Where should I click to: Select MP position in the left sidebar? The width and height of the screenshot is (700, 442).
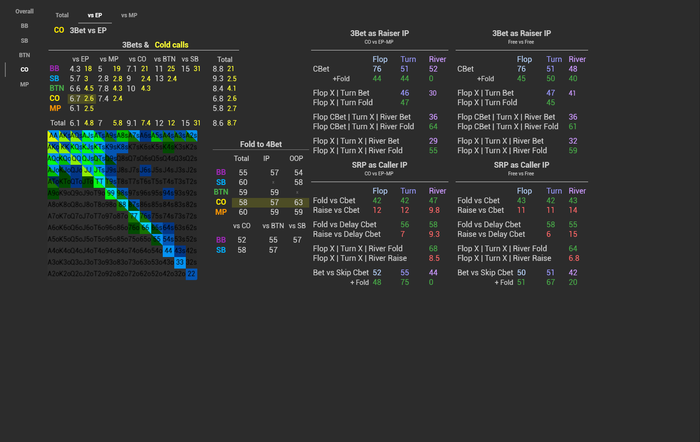24,84
